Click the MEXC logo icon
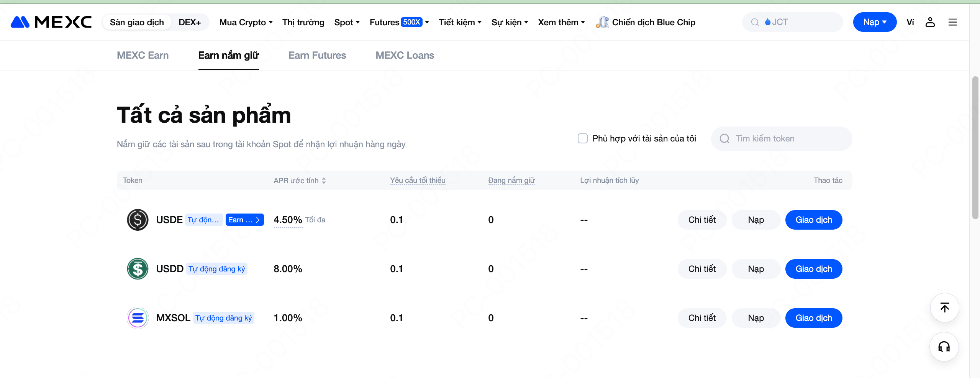Image resolution: width=980 pixels, height=378 pixels. click(x=20, y=22)
